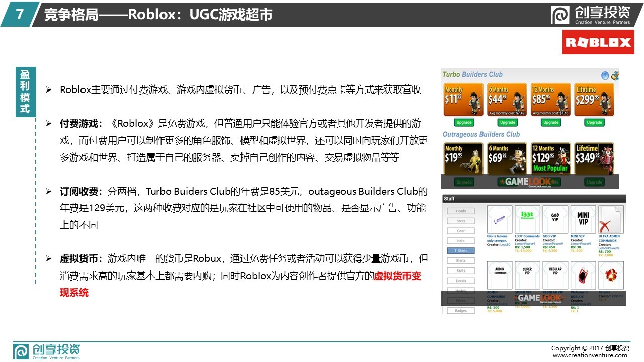Click Upgrade under Turbo 12 Months $85.95

(x=550, y=122)
